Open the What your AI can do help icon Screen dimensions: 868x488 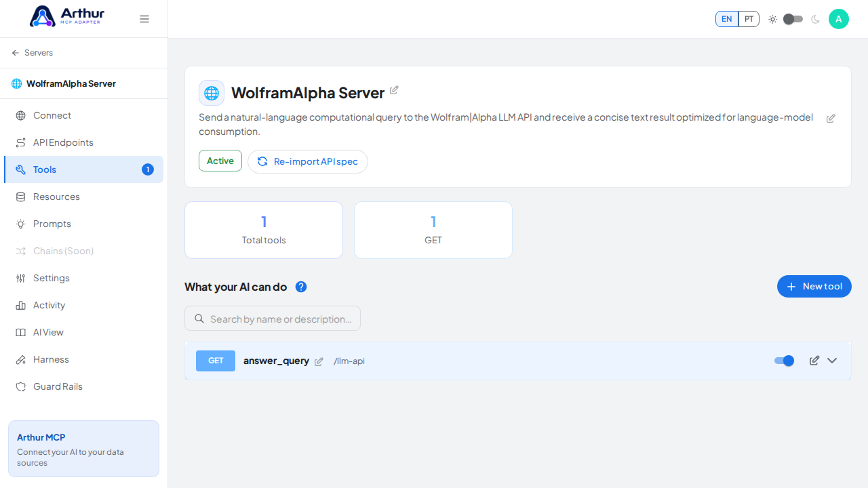coord(301,287)
